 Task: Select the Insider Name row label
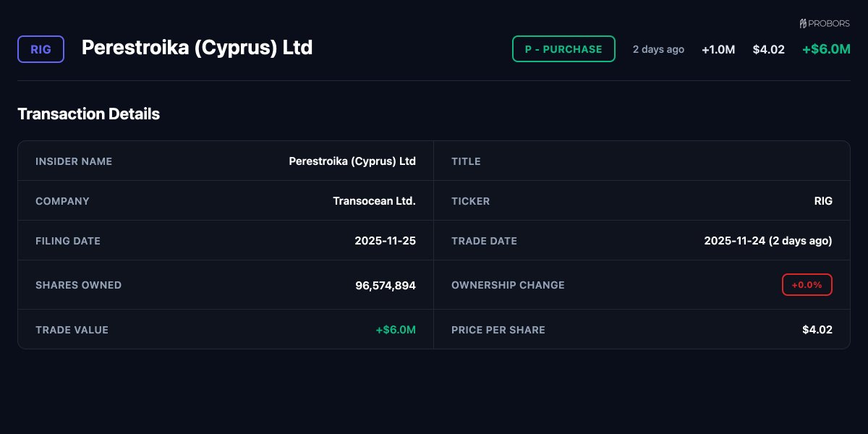pyautogui.click(x=74, y=161)
